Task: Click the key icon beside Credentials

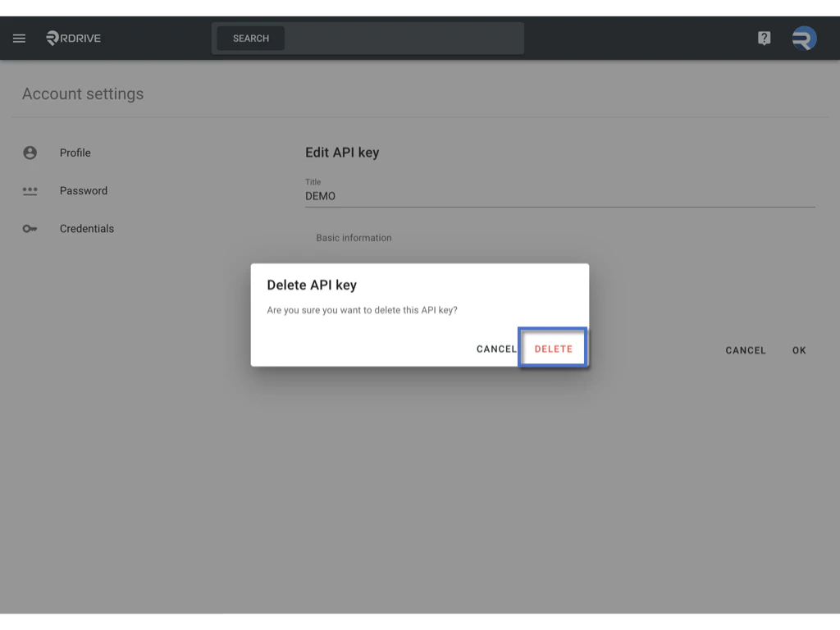Action: coord(30,228)
